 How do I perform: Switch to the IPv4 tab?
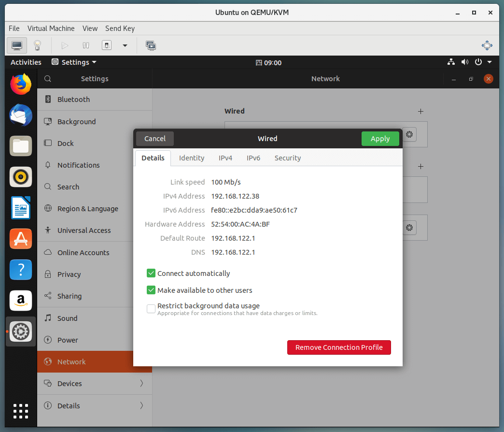(x=225, y=158)
